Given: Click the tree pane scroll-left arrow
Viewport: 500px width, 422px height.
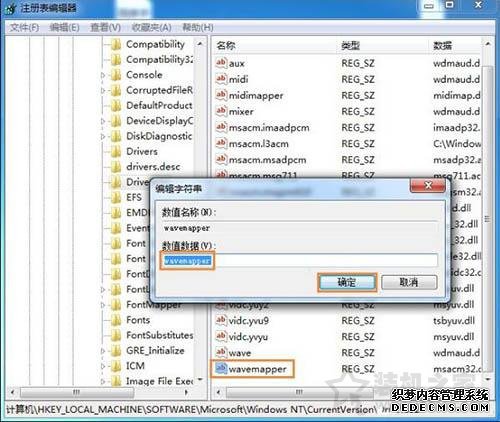Looking at the screenshot, I should pos(13,392).
